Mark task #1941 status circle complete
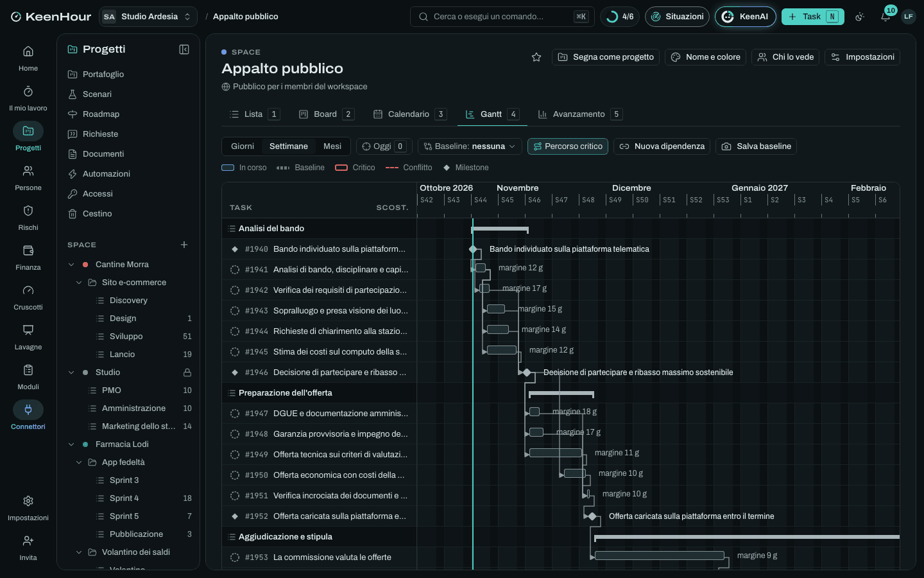 tap(235, 270)
